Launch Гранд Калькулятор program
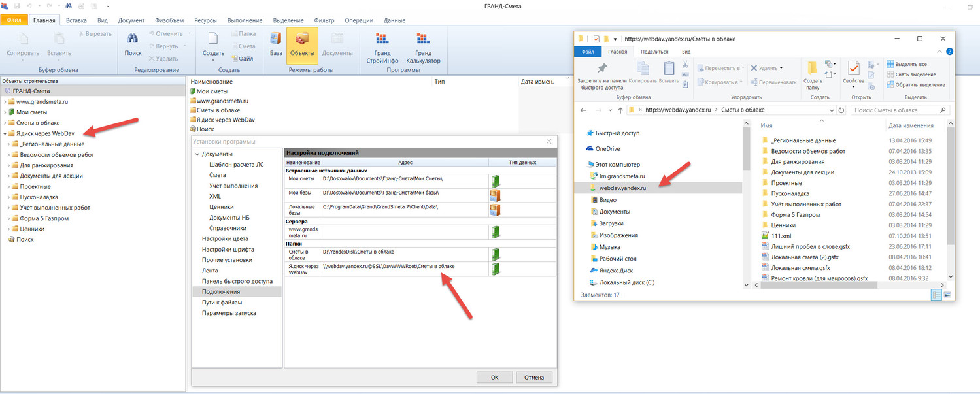The height and width of the screenshot is (394, 980). (423, 47)
